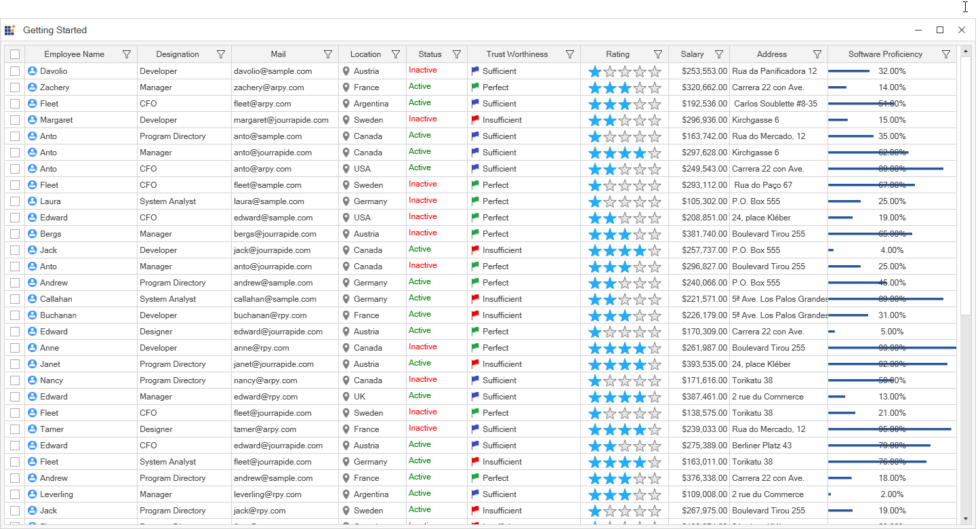
Task: Click the application logo in the title bar
Action: 9,30
